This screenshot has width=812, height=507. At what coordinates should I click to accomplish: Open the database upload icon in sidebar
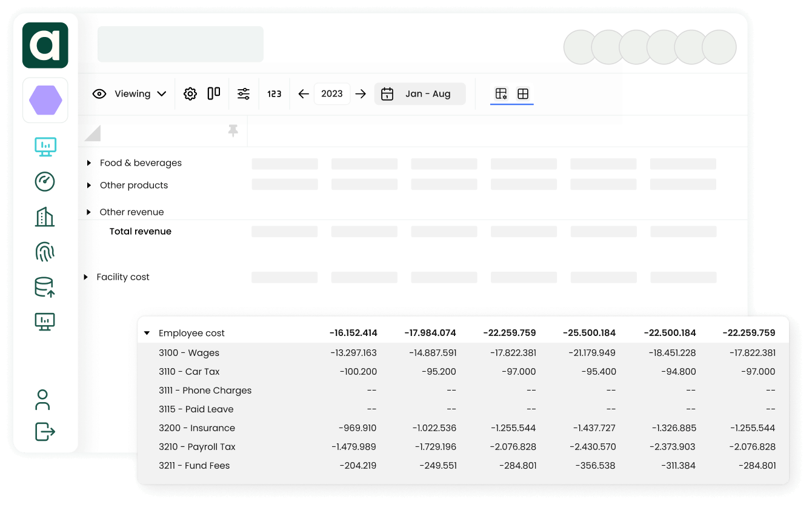click(45, 287)
